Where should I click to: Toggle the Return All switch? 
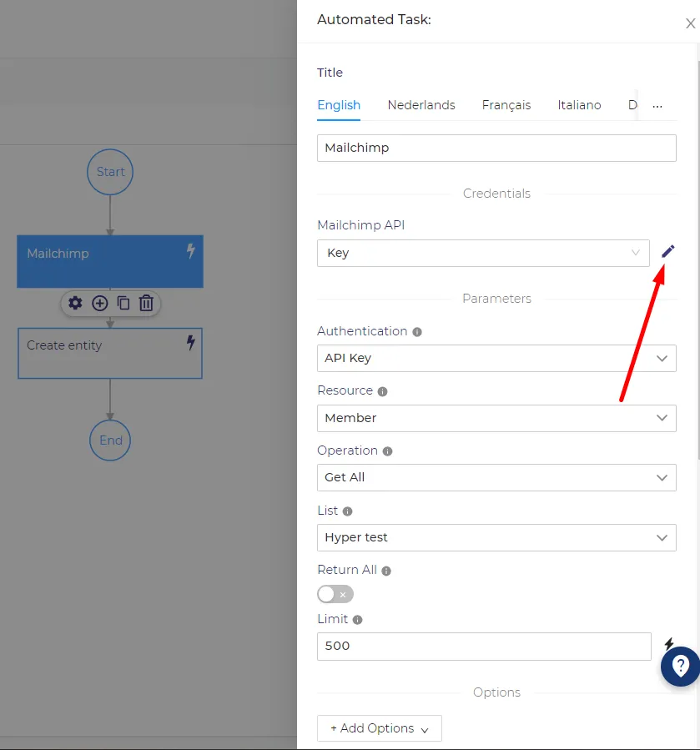335,595
